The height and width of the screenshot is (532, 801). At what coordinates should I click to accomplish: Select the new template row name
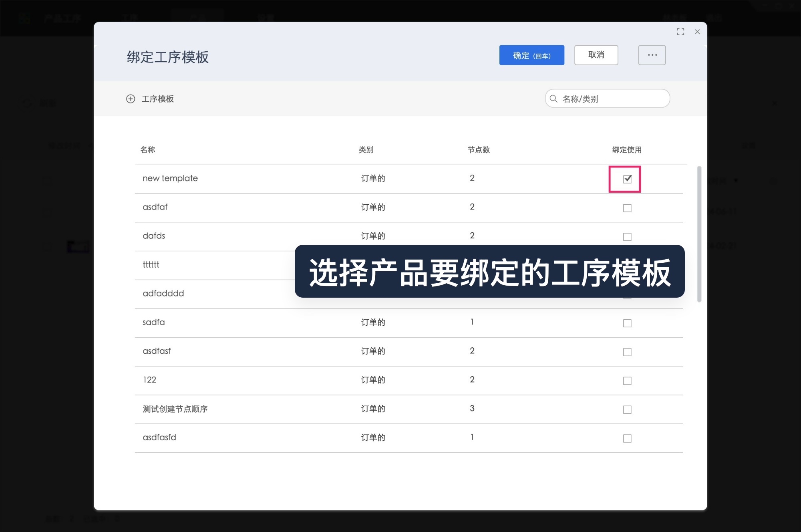[170, 178]
